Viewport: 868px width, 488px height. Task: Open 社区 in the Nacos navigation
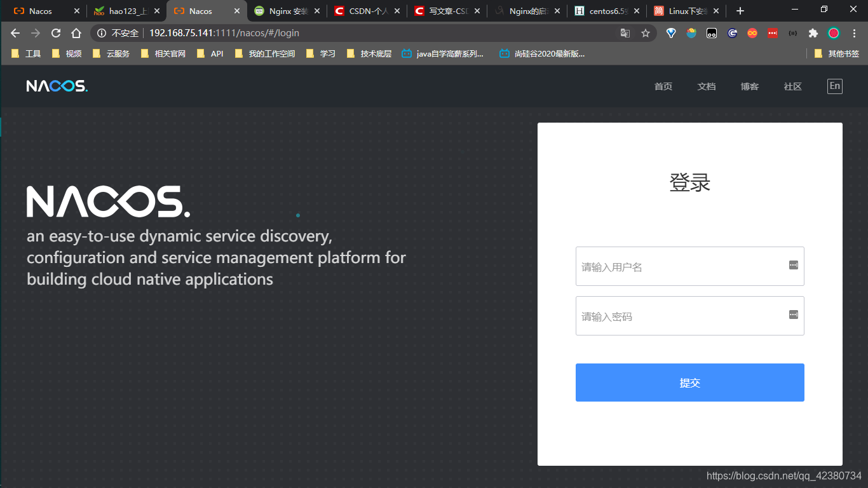click(x=793, y=86)
